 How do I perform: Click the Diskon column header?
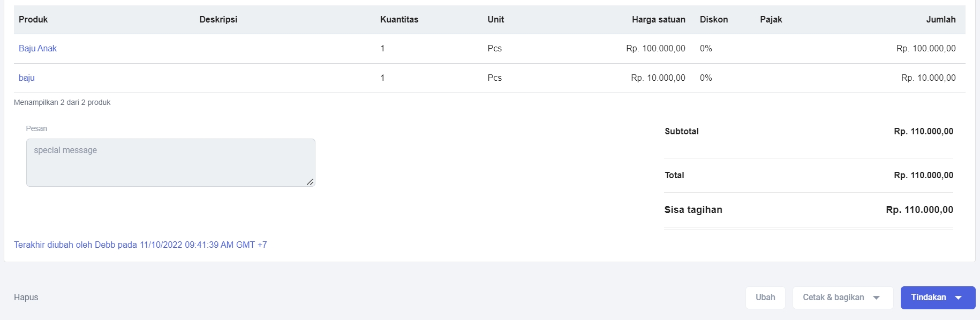tap(714, 19)
